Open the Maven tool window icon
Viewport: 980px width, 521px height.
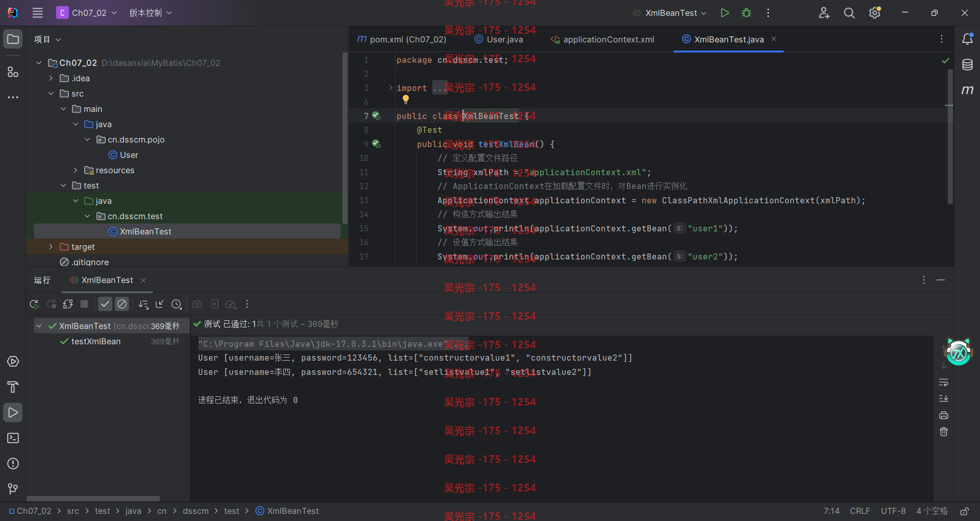pyautogui.click(x=967, y=90)
